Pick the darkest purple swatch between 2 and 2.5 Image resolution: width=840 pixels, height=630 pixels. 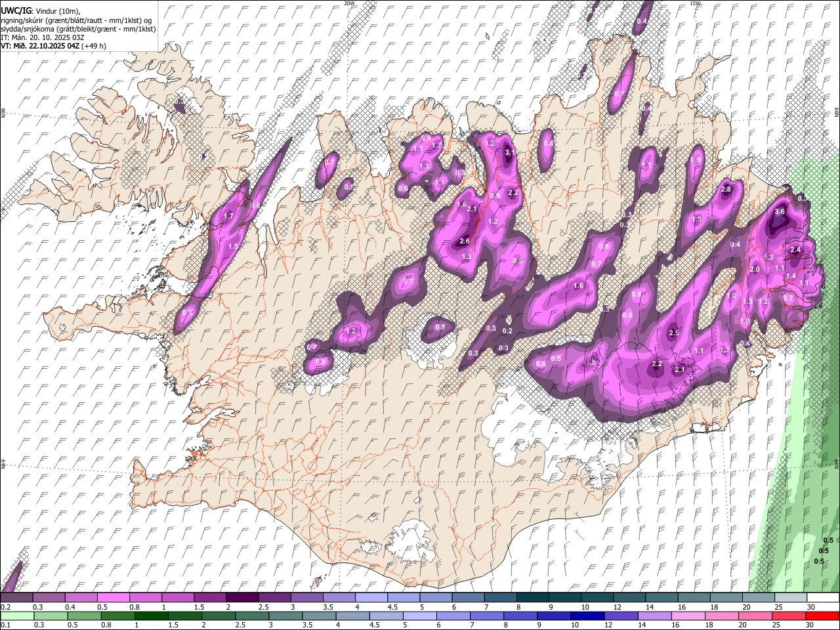coord(242,597)
